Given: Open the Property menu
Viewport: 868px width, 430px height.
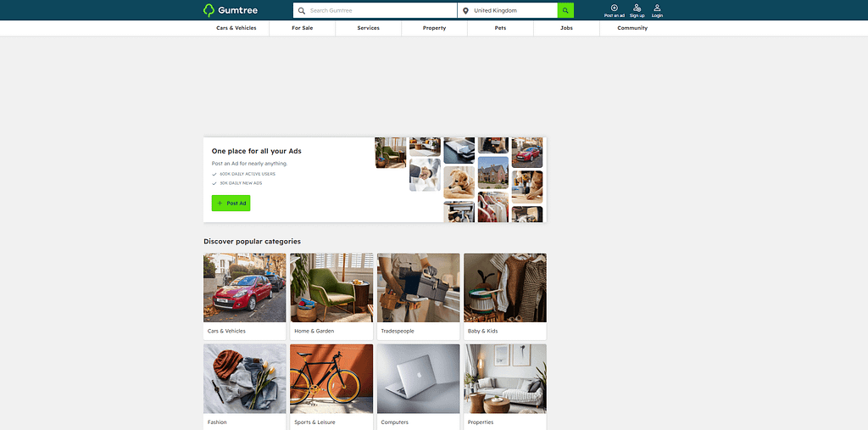Looking at the screenshot, I should pyautogui.click(x=434, y=28).
